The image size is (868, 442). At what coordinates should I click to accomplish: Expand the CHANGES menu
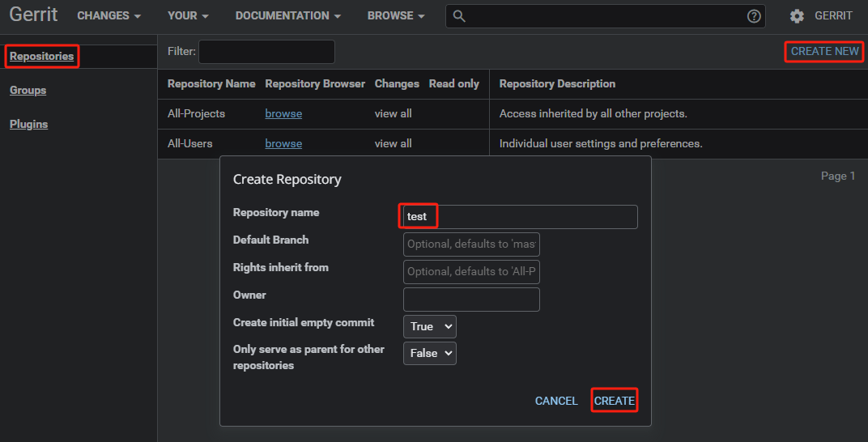point(108,16)
